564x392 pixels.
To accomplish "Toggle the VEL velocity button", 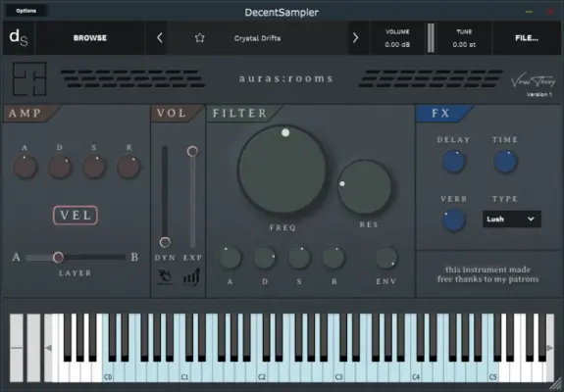I will coord(76,216).
